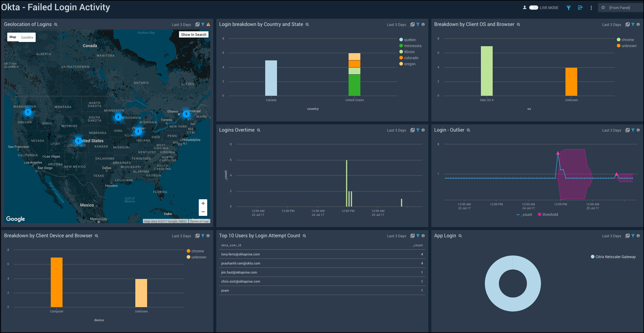
Task: Click the share icon in the top bar
Action: [580, 8]
